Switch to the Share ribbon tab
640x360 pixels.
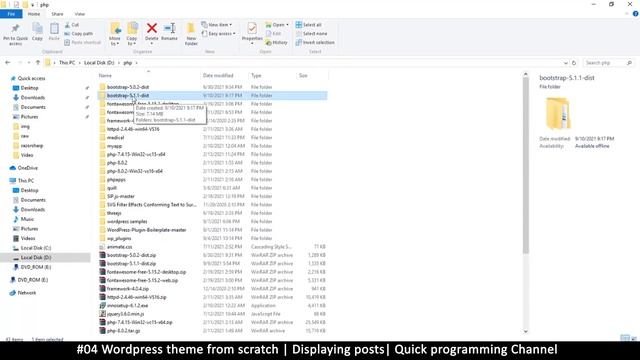tap(57, 14)
